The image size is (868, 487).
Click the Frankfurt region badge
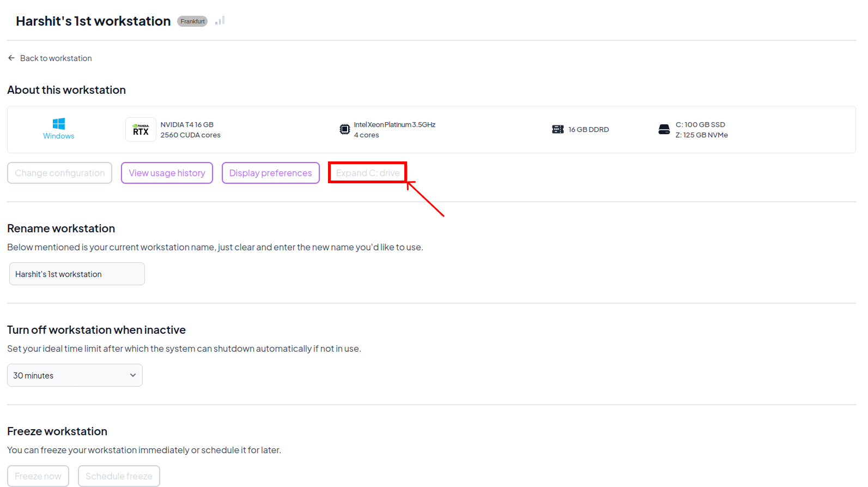tap(192, 21)
